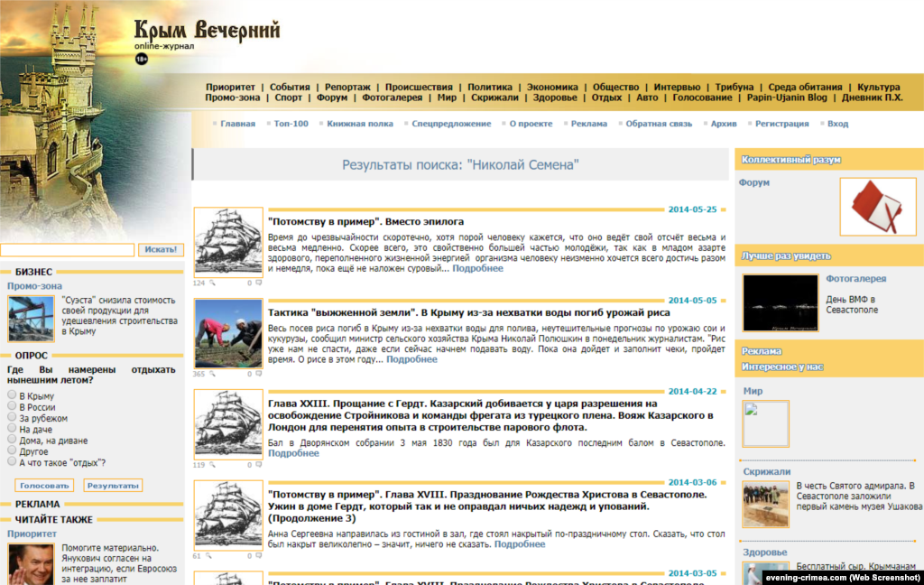Open the Суэста construction promo image
Screen dimensions: 924x585
pyautogui.click(x=31, y=319)
